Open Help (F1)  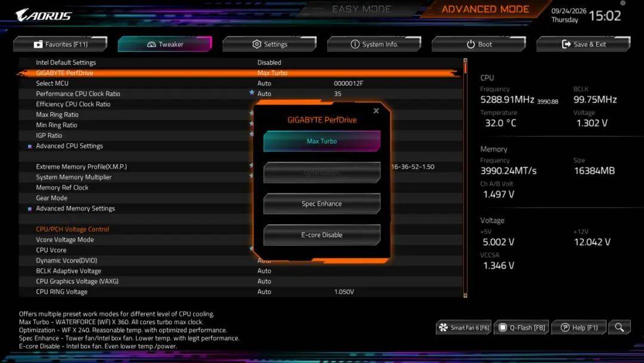click(x=578, y=327)
